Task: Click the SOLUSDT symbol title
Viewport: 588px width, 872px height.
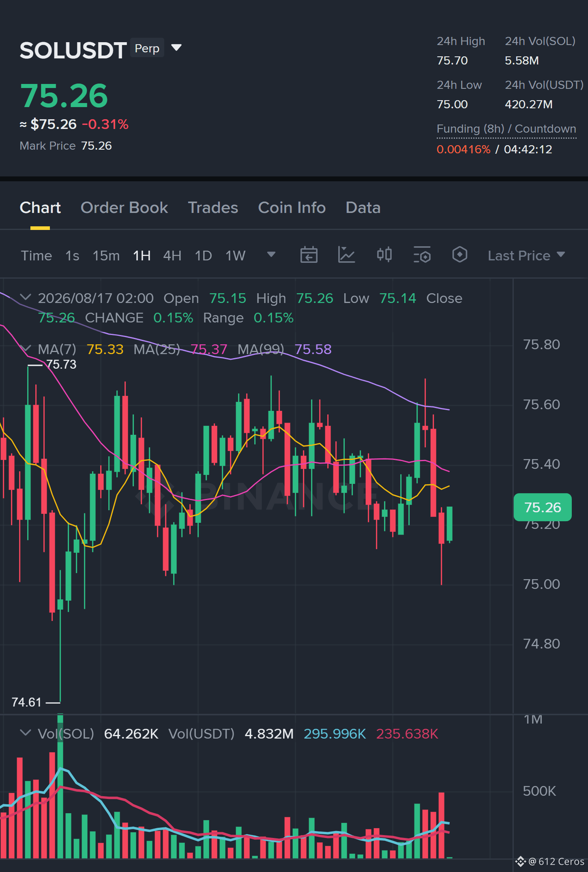Action: [x=73, y=50]
